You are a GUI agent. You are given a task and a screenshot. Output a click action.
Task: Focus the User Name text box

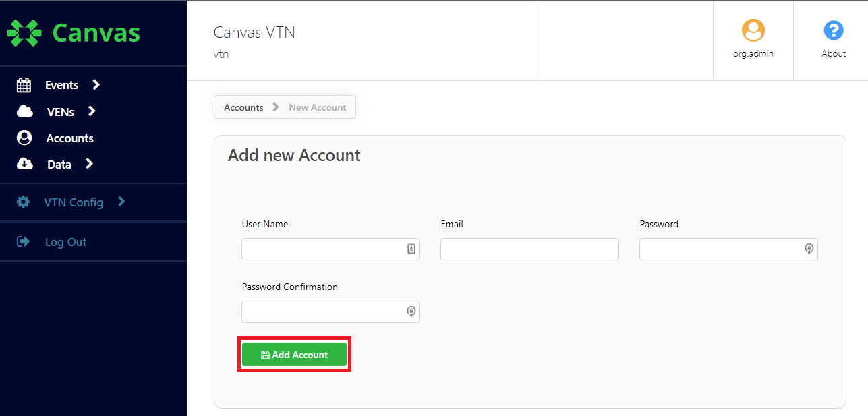click(324, 249)
